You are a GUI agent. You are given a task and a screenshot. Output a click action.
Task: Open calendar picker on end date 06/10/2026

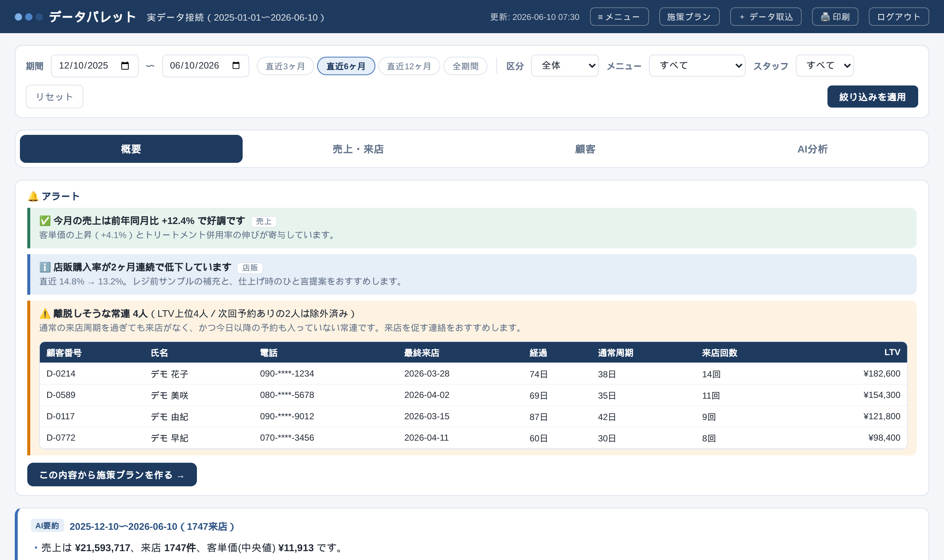(236, 66)
